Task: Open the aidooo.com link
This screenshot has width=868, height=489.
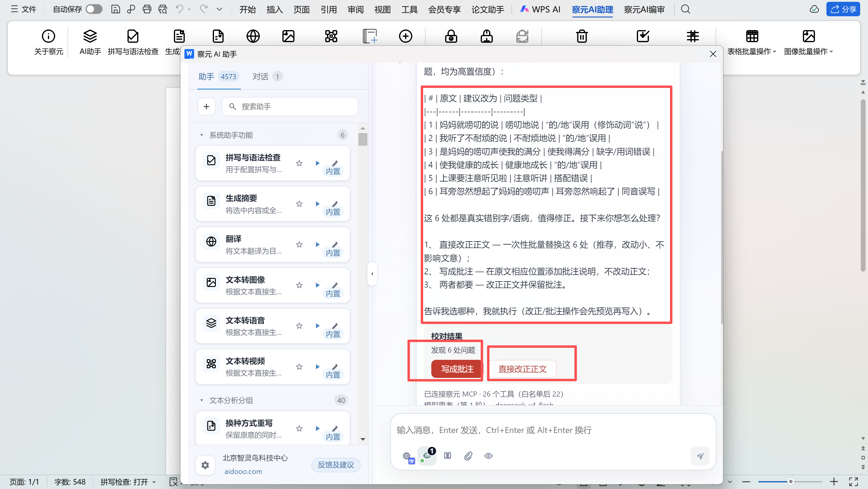Action: click(243, 472)
